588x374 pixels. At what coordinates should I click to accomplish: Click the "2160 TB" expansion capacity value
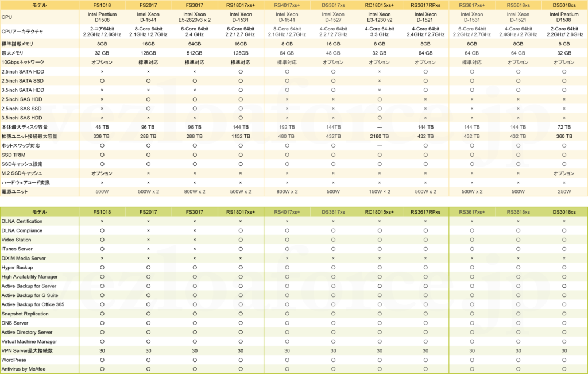point(379,137)
